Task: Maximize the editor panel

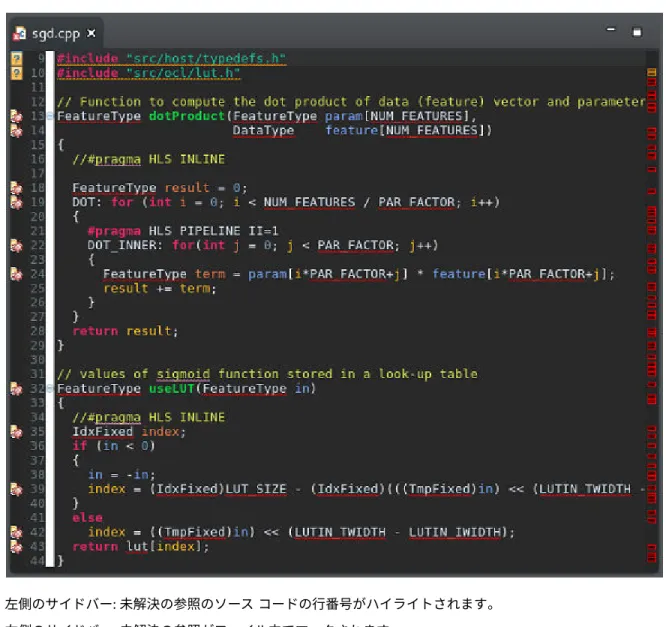Action: pyautogui.click(x=636, y=32)
